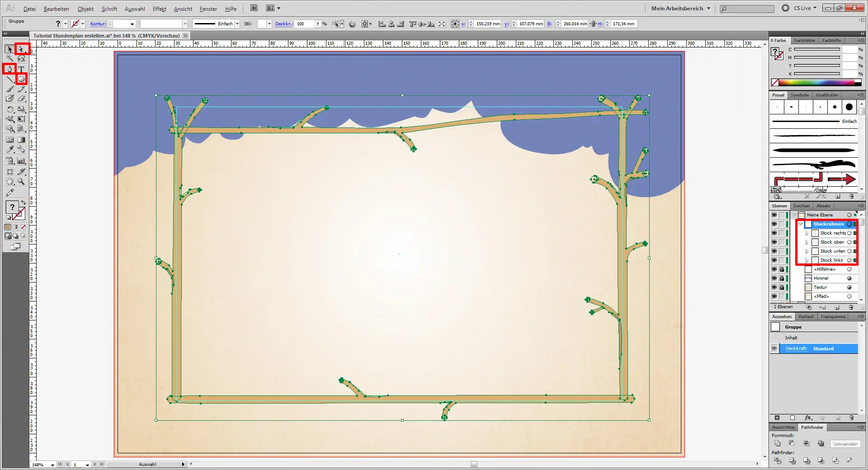Click the Rotate tool
Image resolution: width=868 pixels, height=470 pixels.
coord(10,109)
